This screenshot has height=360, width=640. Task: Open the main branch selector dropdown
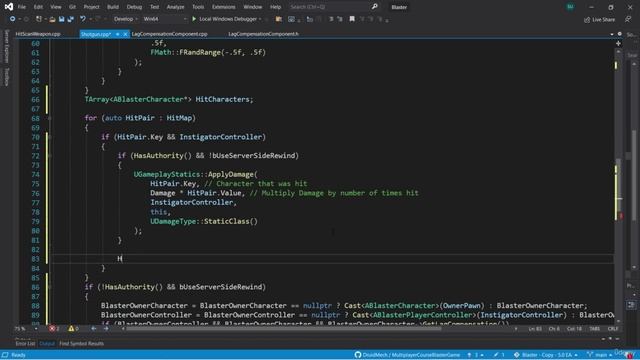tap(600, 355)
